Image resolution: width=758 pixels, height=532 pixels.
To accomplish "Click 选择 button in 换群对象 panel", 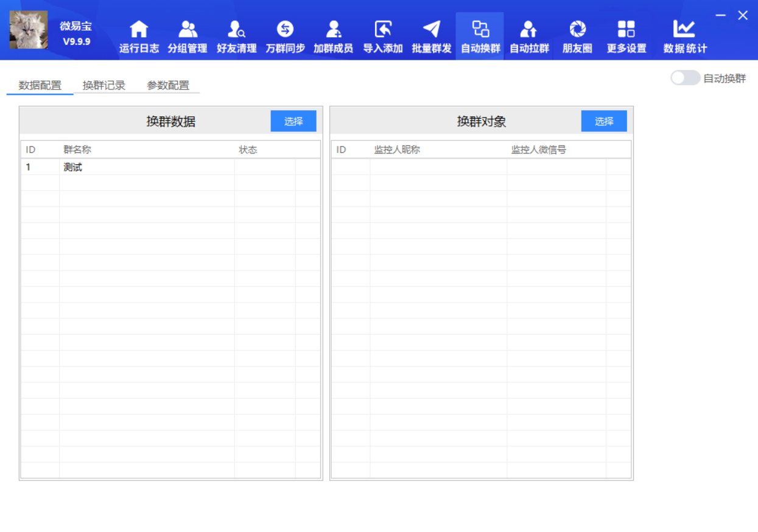I will point(604,121).
